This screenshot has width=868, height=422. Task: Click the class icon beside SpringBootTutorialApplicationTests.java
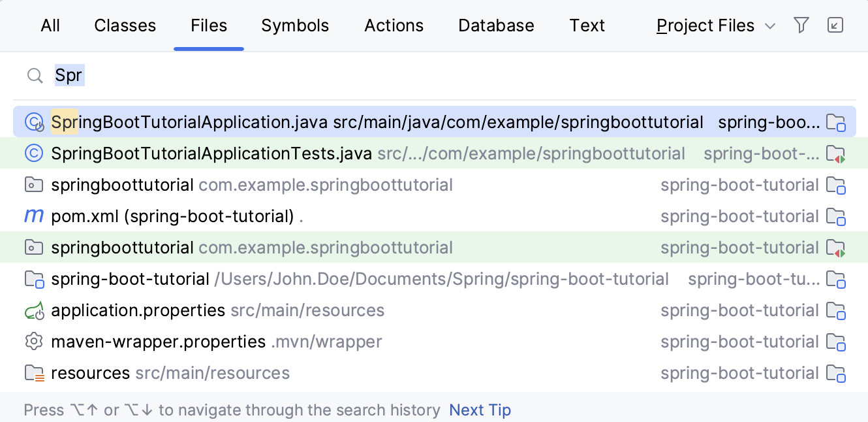point(33,153)
